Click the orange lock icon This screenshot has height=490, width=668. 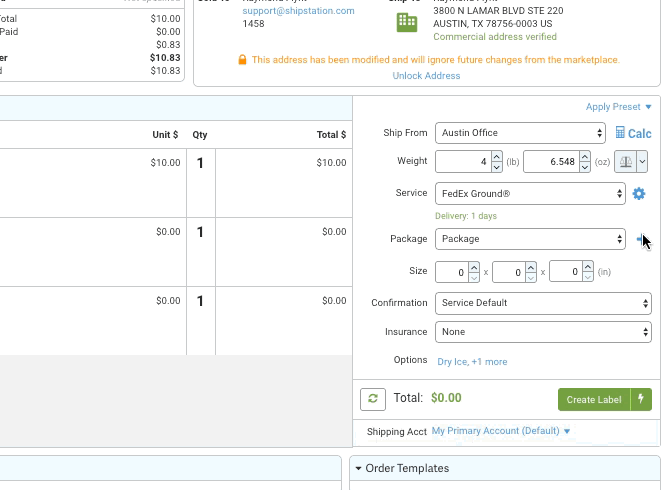[242, 60]
